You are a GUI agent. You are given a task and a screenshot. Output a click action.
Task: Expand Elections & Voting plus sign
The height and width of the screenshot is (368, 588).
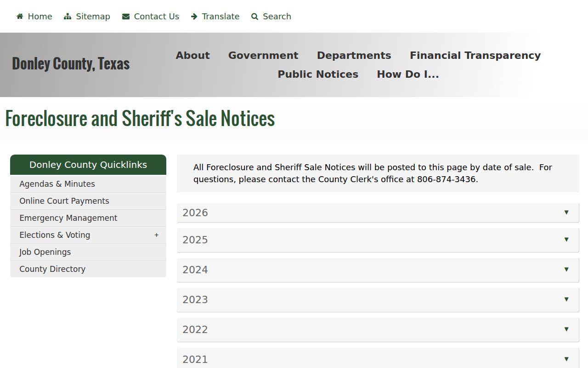tap(157, 235)
